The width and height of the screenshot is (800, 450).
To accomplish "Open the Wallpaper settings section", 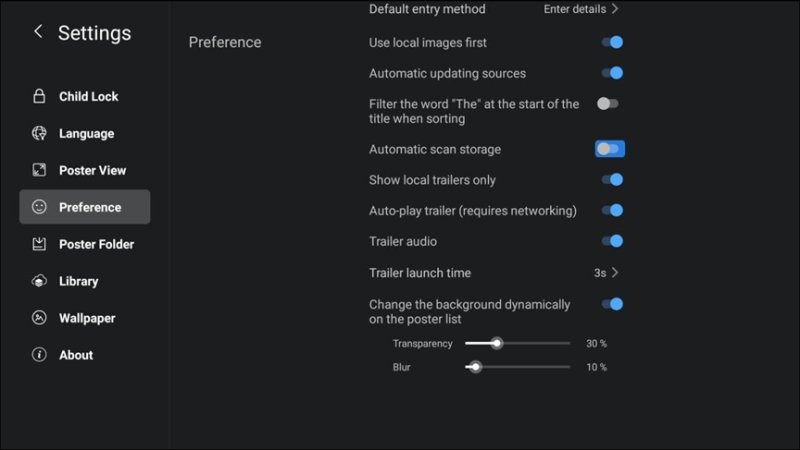I will [85, 318].
